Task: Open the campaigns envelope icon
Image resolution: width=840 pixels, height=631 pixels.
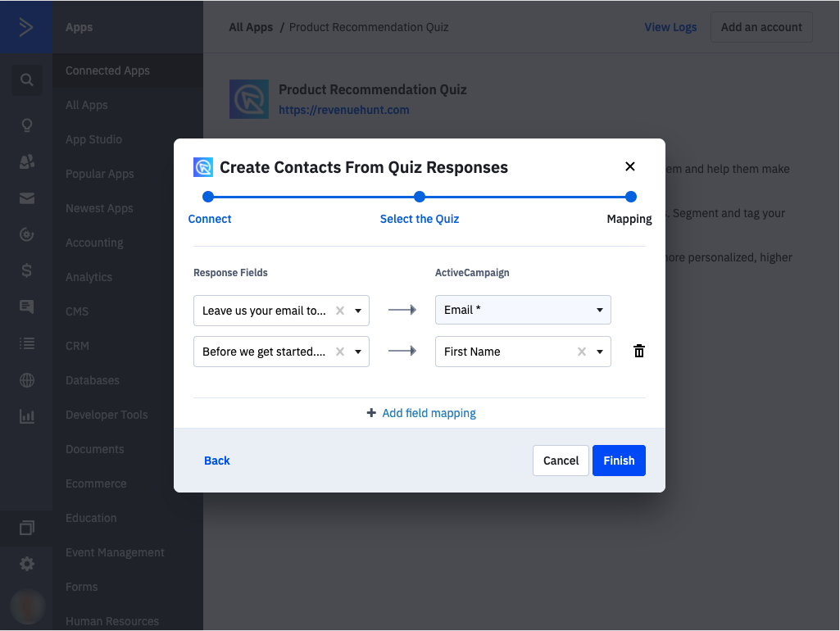Action: (27, 198)
